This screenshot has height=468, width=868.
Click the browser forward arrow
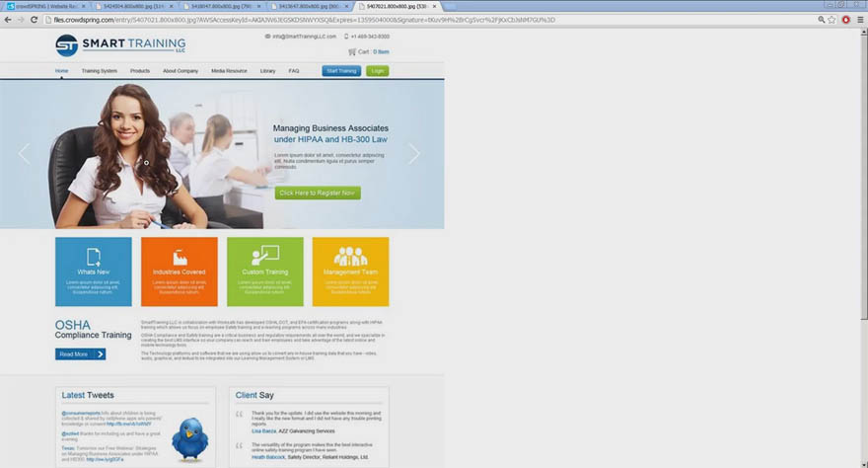pyautogui.click(x=21, y=20)
